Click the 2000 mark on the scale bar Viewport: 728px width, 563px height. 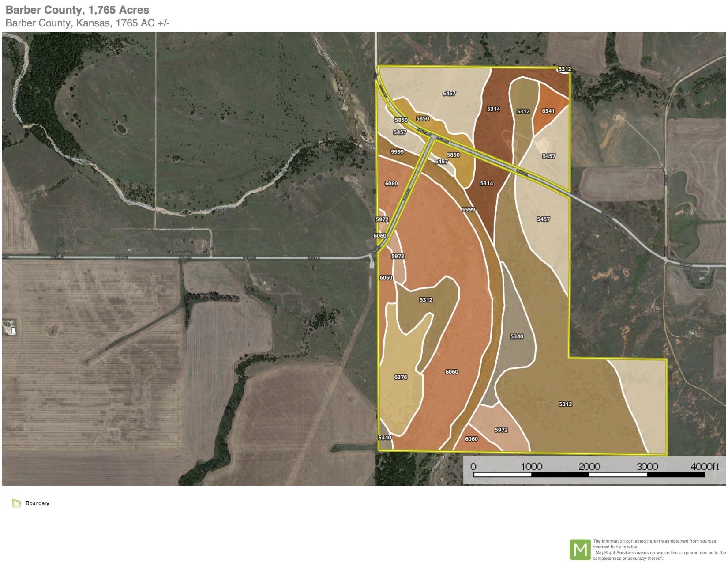(x=589, y=466)
